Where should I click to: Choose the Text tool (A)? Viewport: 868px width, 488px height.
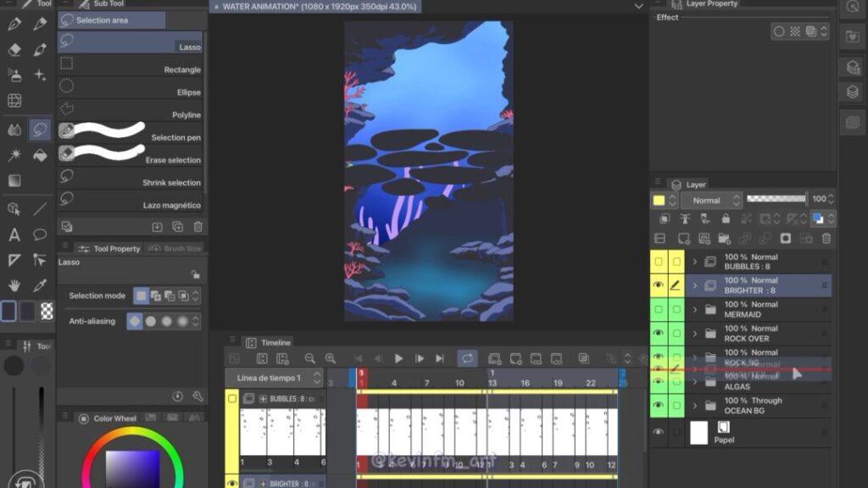pyautogui.click(x=14, y=235)
